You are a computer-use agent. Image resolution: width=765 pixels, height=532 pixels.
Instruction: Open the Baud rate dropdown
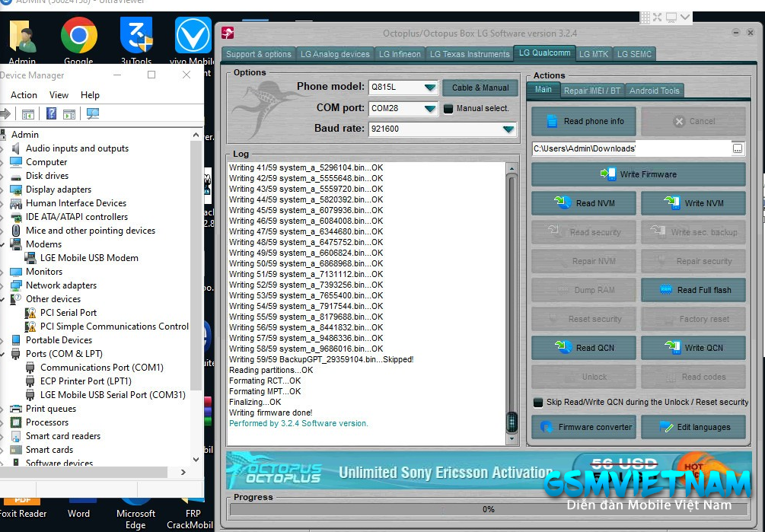508,129
